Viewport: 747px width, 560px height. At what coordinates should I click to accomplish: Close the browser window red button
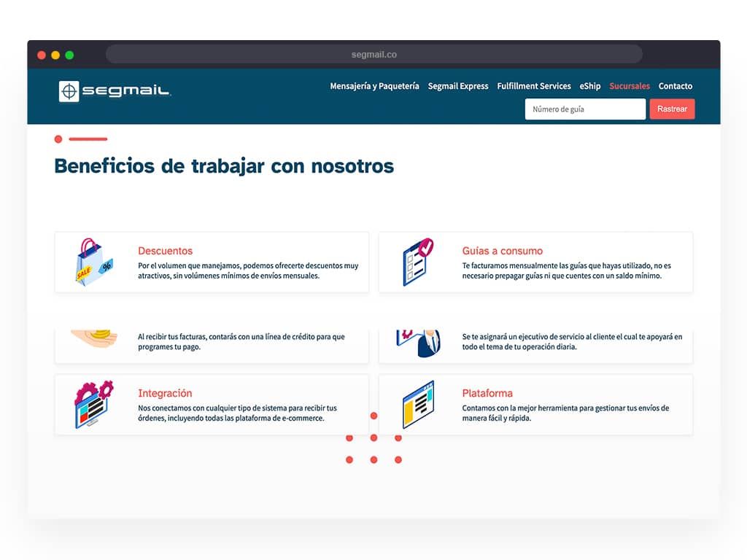pyautogui.click(x=42, y=55)
